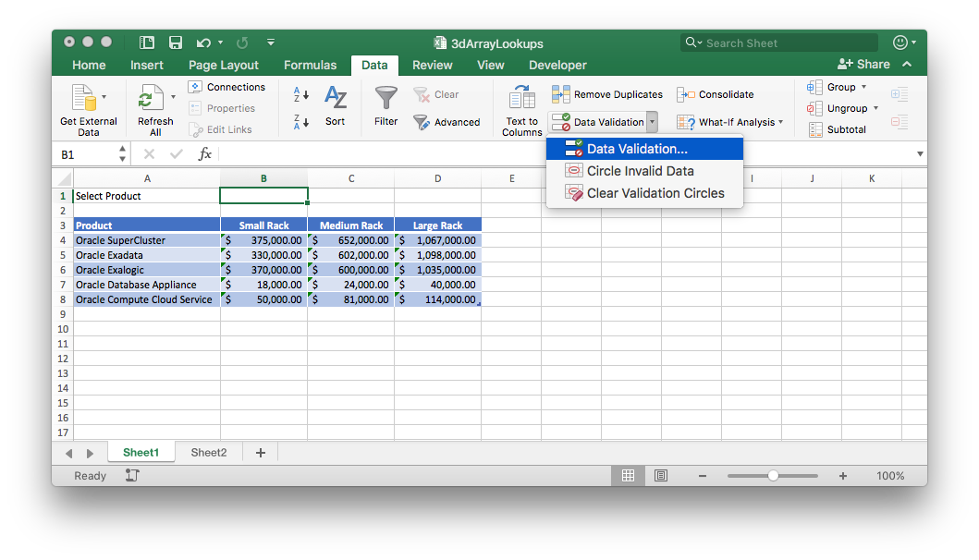Open the Developer ribbon tab
The image size is (979, 560).
[557, 65]
